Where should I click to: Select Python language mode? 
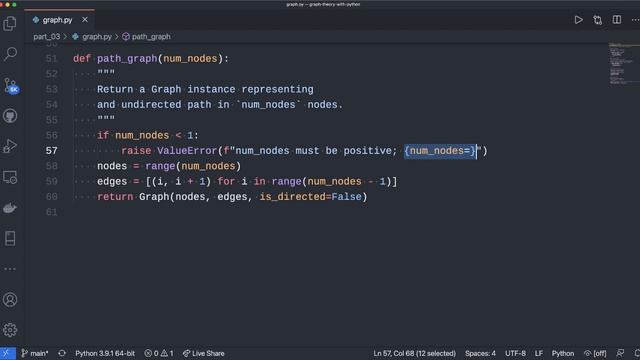(563, 353)
